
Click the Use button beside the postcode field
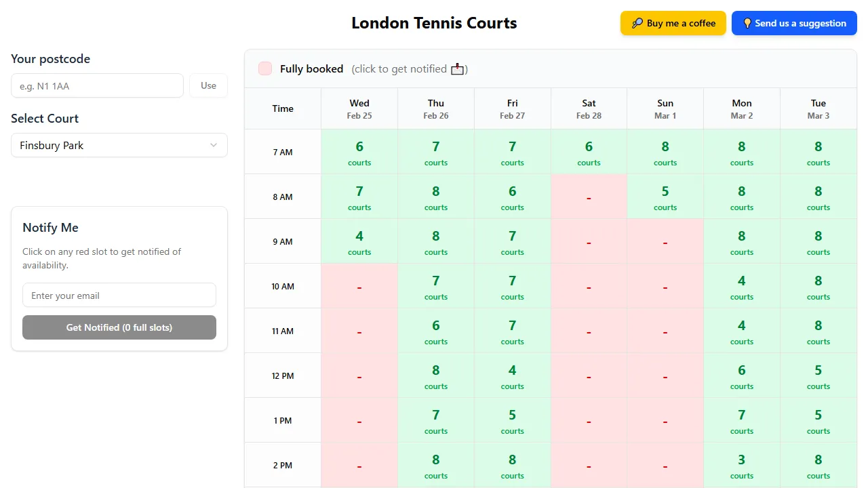(x=208, y=85)
